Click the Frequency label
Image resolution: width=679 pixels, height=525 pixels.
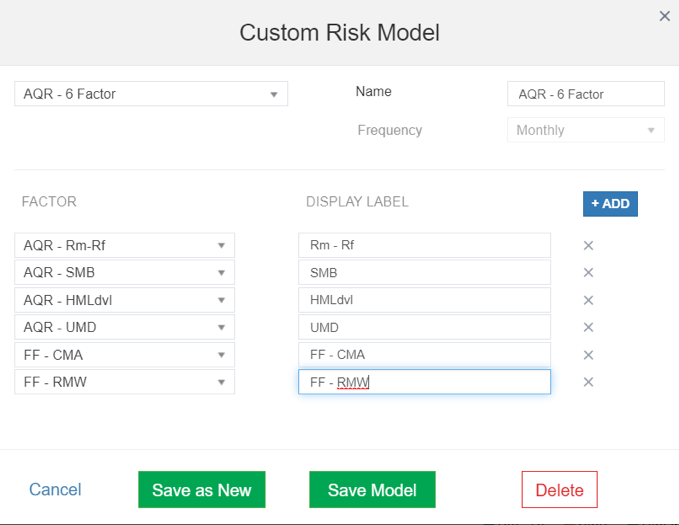(390, 130)
